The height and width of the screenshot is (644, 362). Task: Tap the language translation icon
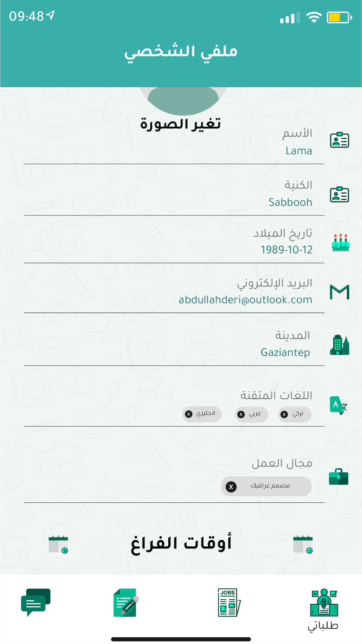pyautogui.click(x=339, y=406)
